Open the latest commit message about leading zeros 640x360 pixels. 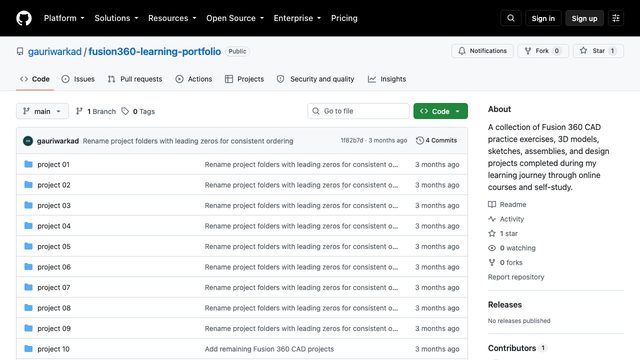pos(188,141)
